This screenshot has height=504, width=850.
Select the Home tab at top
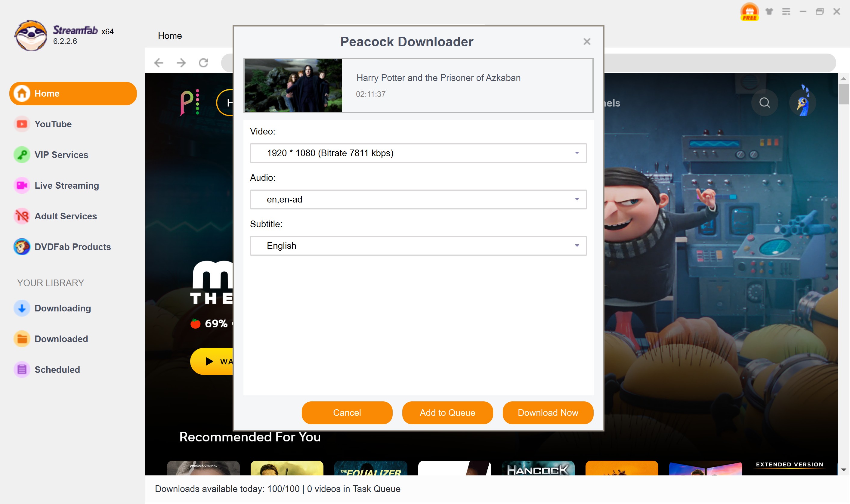point(170,36)
